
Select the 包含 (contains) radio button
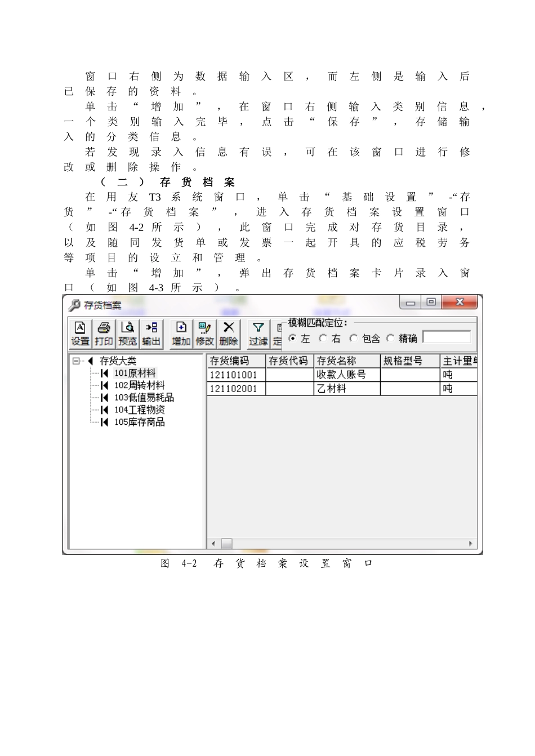(353, 339)
